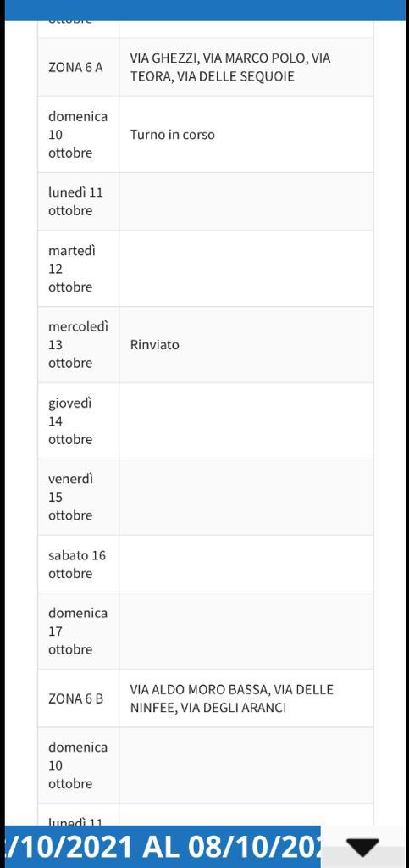Image resolution: width=409 pixels, height=868 pixels.
Task: Select 'lunedì 11 ottobre' row in Zona 6 A
Action: pyautogui.click(x=205, y=202)
